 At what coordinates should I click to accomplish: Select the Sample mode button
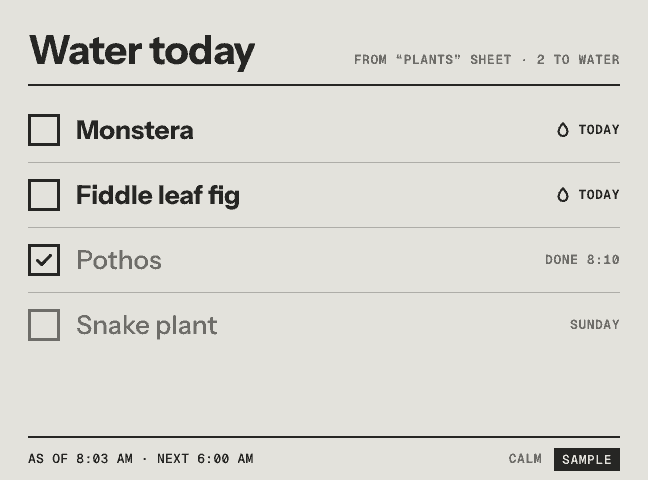coord(587,459)
